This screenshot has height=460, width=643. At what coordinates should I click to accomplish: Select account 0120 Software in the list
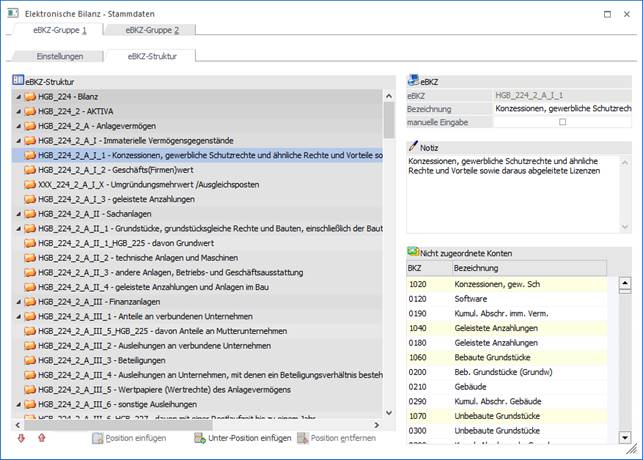[470, 298]
